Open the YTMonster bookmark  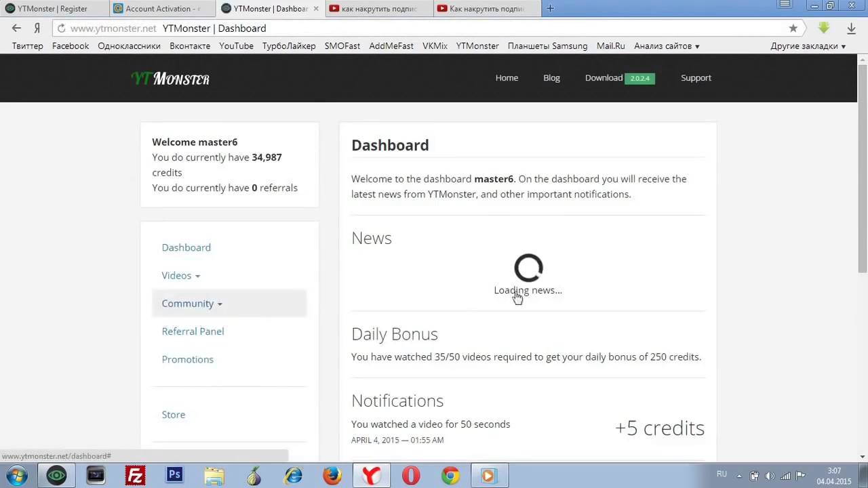point(477,46)
